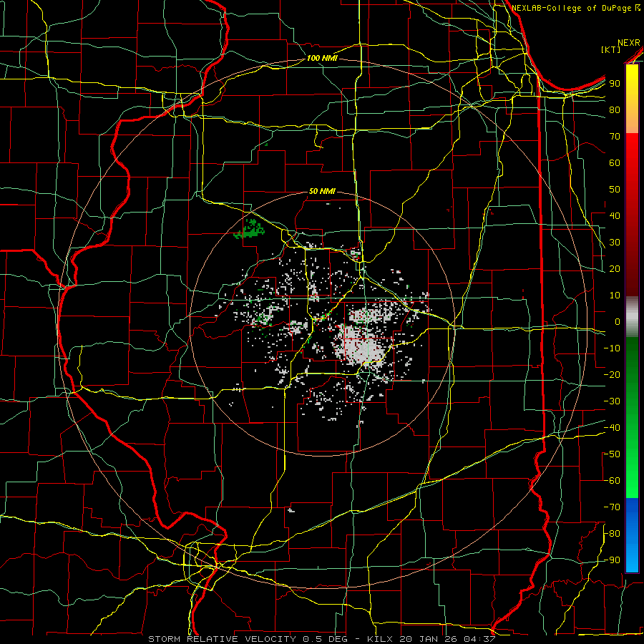
Task: Select the 10 tick label on scale
Action: pos(615,296)
